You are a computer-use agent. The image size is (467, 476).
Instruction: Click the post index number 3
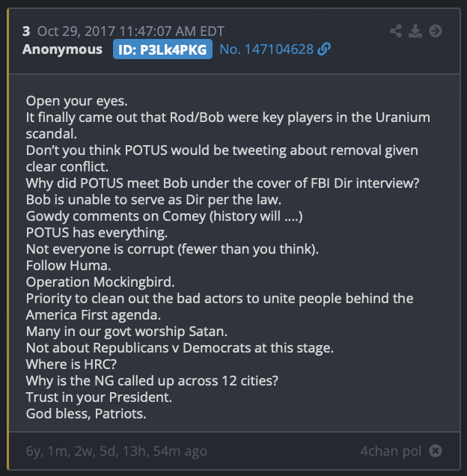pos(26,31)
